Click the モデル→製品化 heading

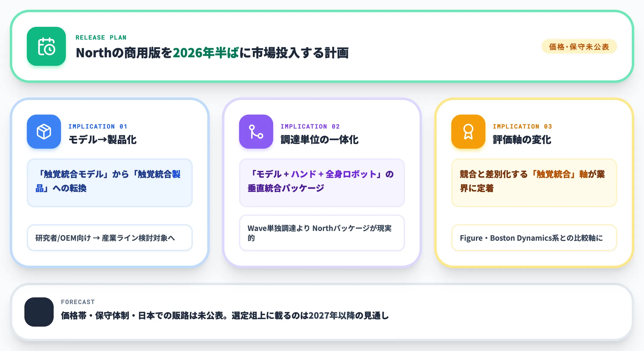pyautogui.click(x=102, y=140)
